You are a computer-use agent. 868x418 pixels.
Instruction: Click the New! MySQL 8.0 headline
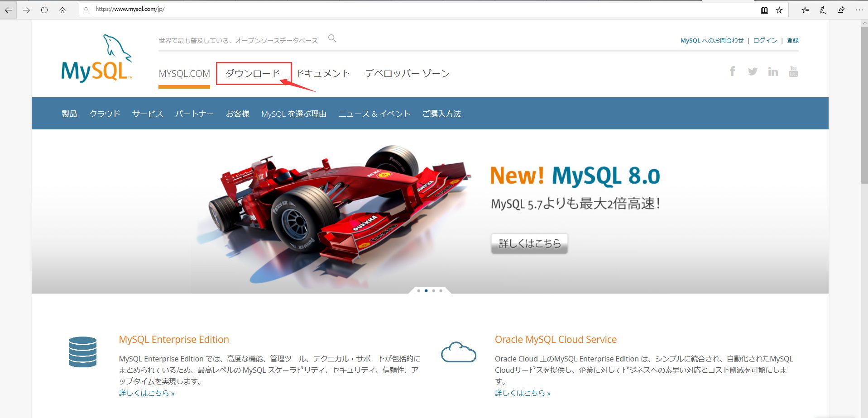[x=575, y=176]
